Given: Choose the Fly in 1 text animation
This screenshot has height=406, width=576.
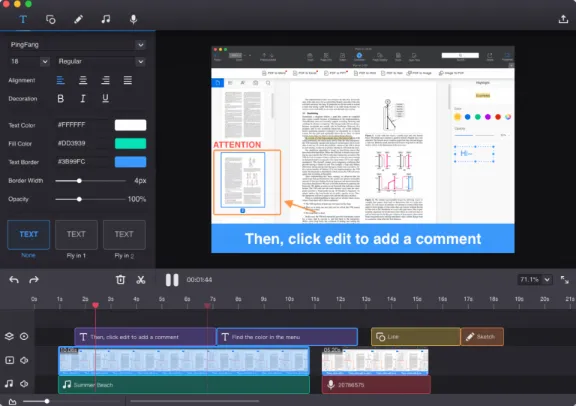Looking at the screenshot, I should (x=76, y=235).
